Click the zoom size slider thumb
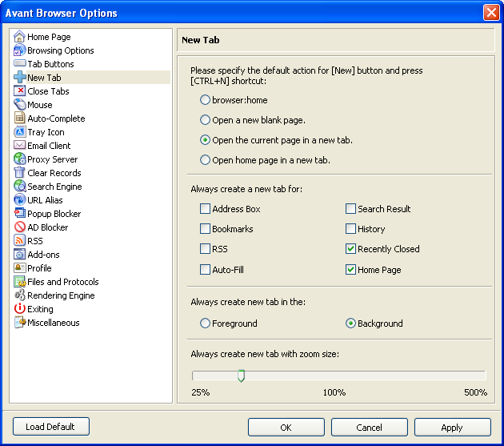This screenshot has width=504, height=446. [x=241, y=376]
